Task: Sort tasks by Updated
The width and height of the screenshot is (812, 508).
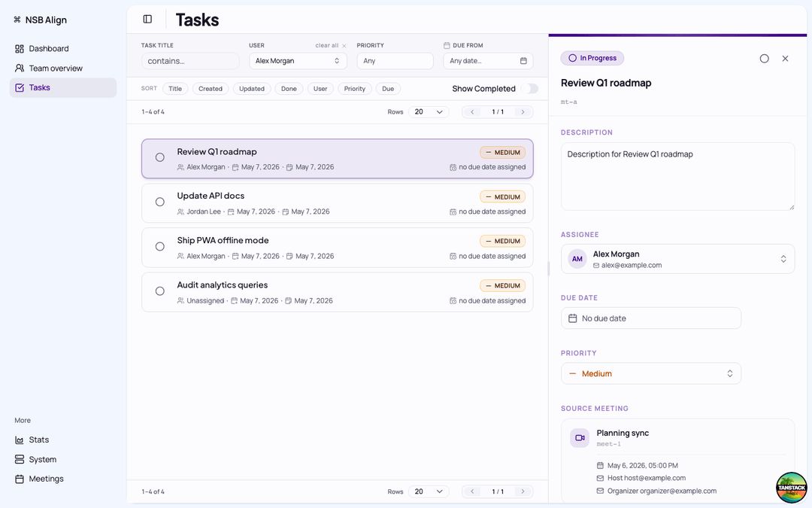Action: click(252, 89)
